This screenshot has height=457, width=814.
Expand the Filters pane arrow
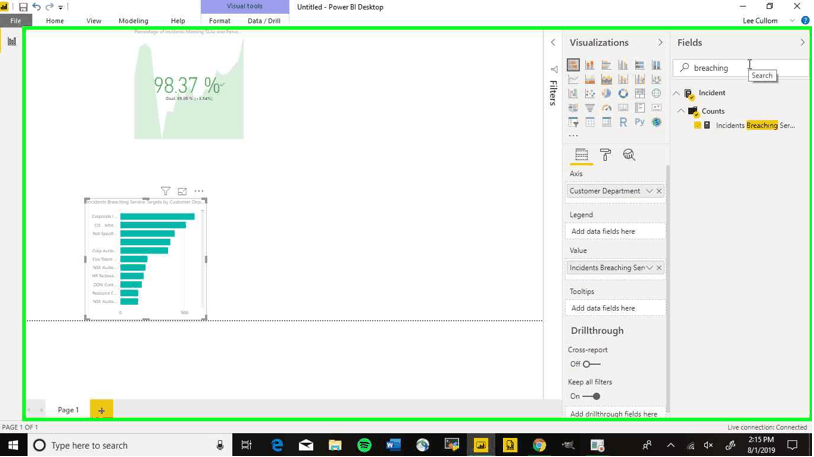coord(553,43)
